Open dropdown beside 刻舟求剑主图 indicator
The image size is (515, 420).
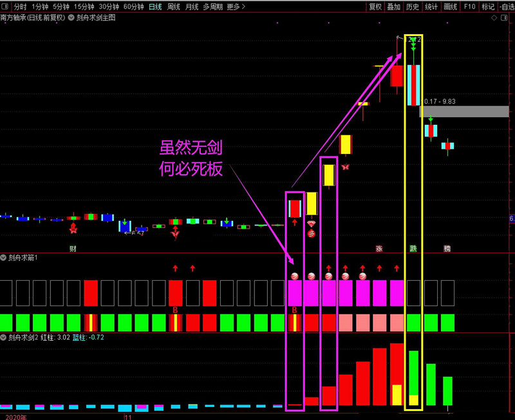tap(71, 18)
